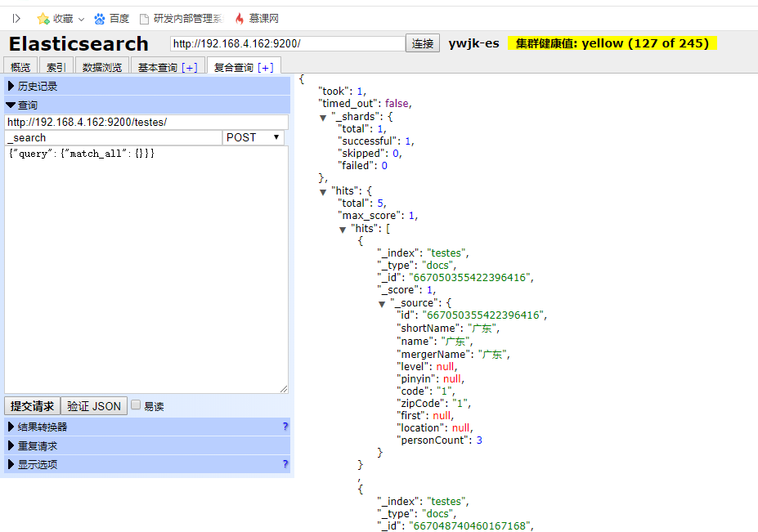Open the POST request method dropdown
This screenshot has height=532, width=758.
252,137
